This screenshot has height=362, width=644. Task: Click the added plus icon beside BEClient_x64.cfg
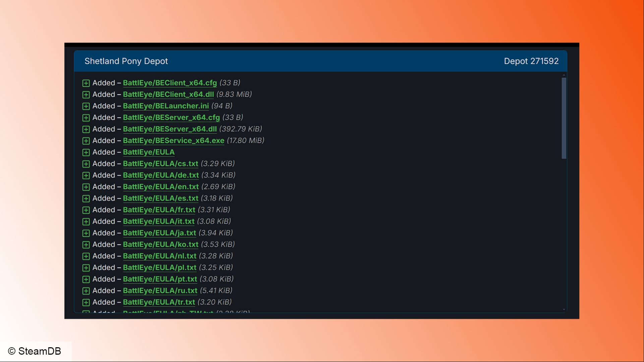[x=86, y=83]
